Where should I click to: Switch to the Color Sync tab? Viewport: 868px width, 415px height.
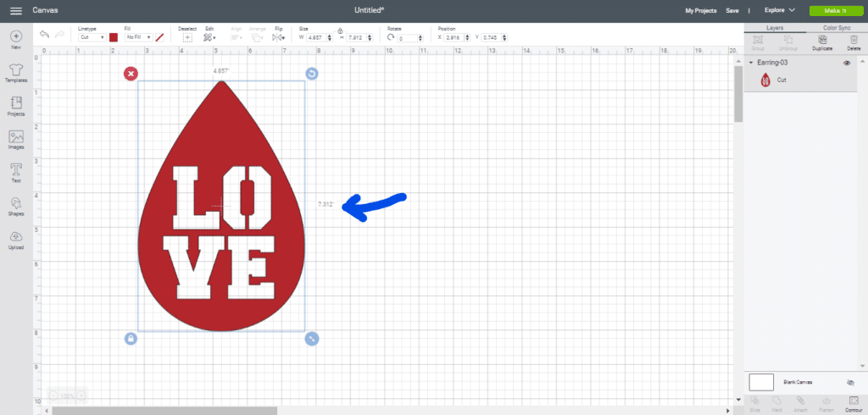(x=837, y=28)
